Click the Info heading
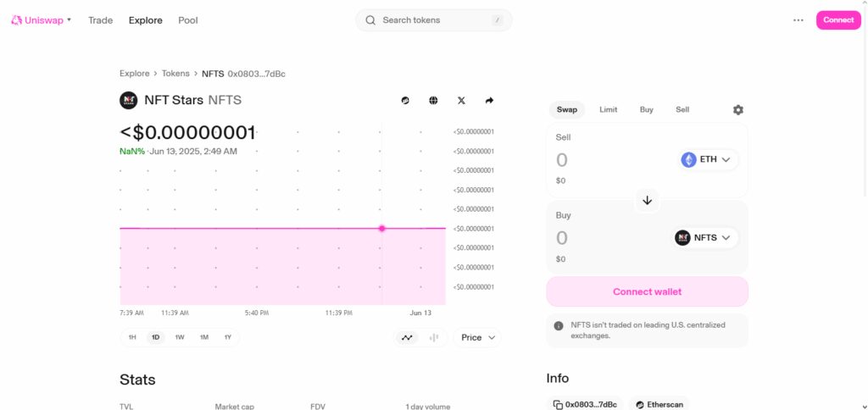Screen dimensions: 868x410 558,379
